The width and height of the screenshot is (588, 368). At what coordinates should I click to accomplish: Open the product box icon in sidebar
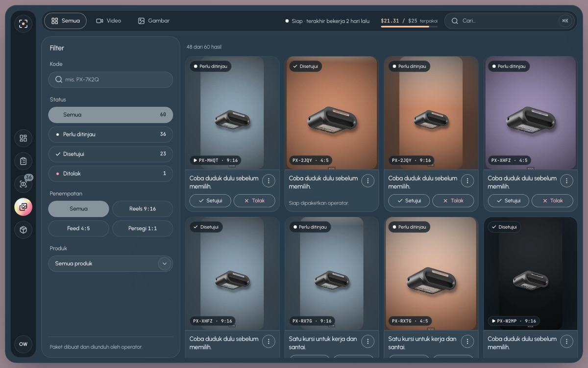[23, 230]
